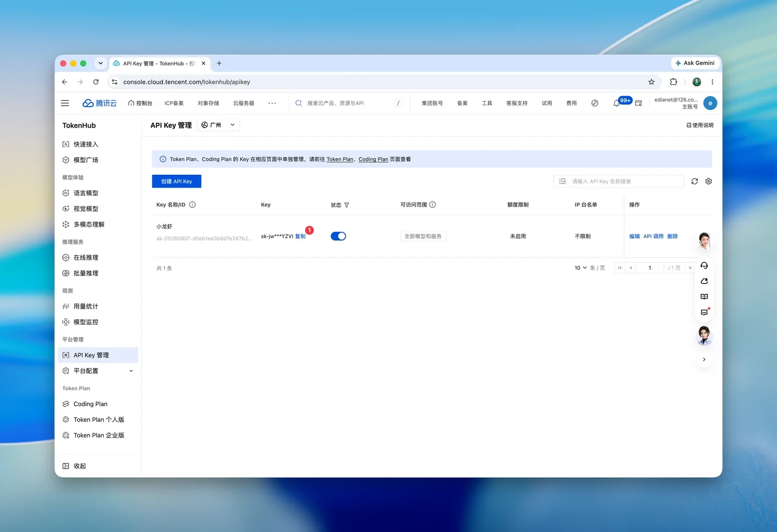Click the top product search box
The width and height of the screenshot is (777, 532).
pyautogui.click(x=349, y=103)
